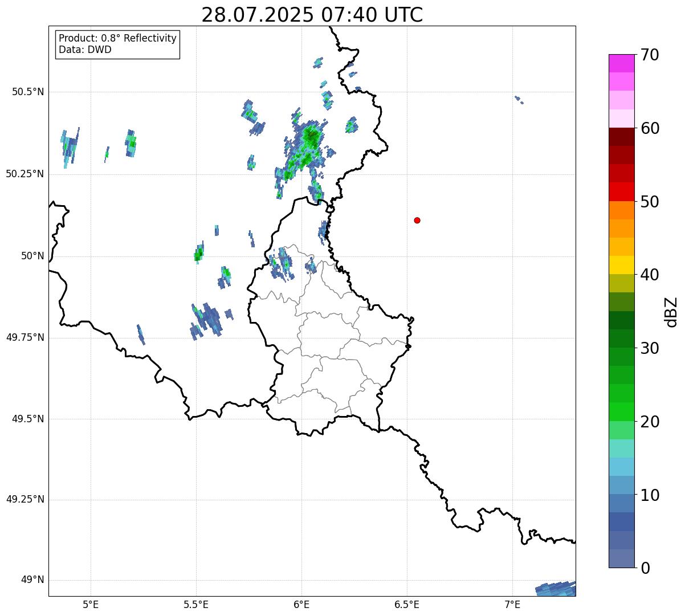Select the Data: DWD label
The height and width of the screenshot is (616, 685).
85,50
